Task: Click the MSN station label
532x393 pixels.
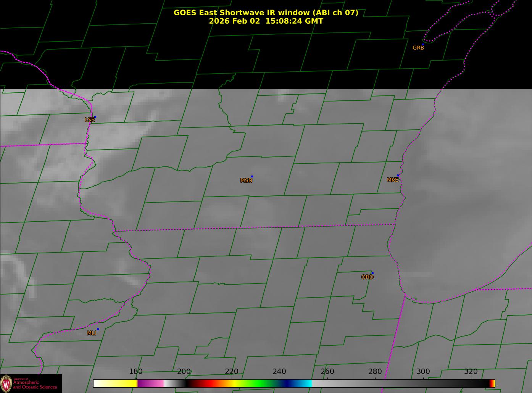Action: [246, 180]
